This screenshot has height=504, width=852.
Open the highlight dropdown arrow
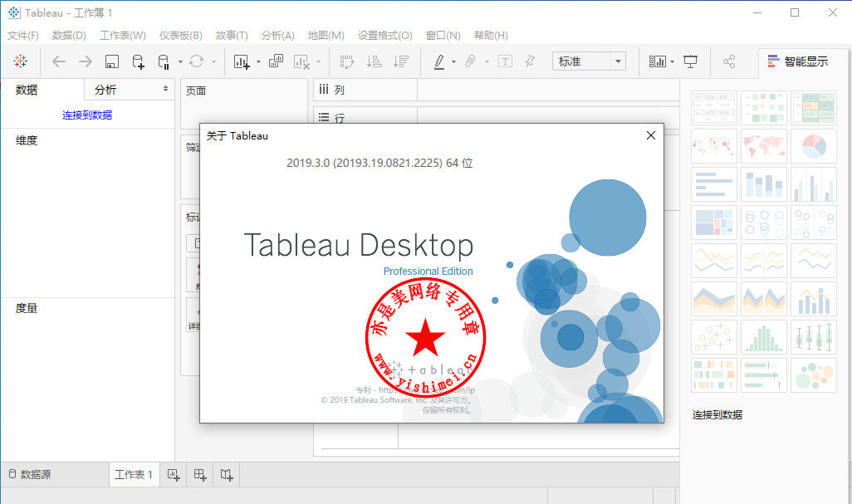point(453,62)
